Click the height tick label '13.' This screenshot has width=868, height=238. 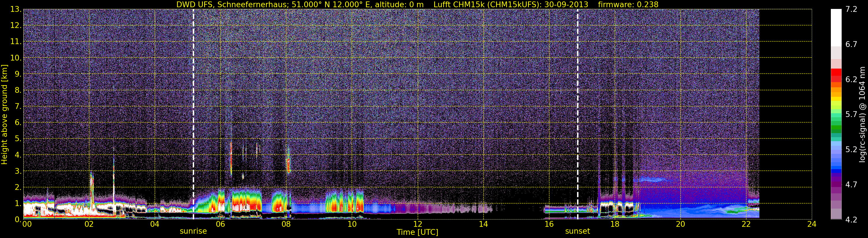tap(16, 10)
